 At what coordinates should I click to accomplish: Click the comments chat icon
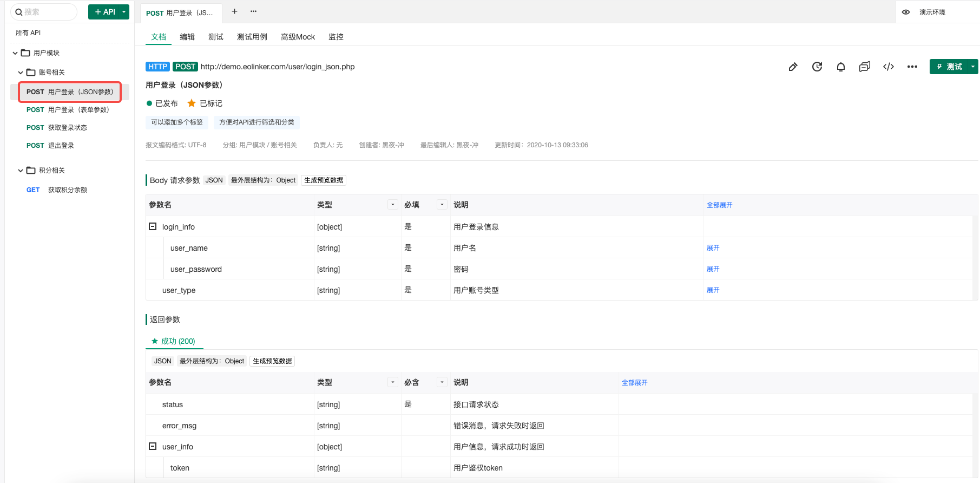(865, 67)
